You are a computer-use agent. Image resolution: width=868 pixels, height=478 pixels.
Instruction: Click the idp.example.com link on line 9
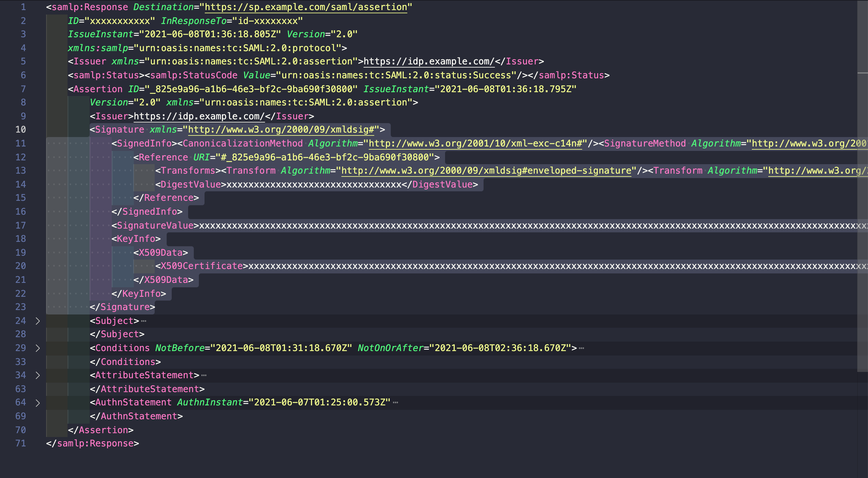pos(199,116)
